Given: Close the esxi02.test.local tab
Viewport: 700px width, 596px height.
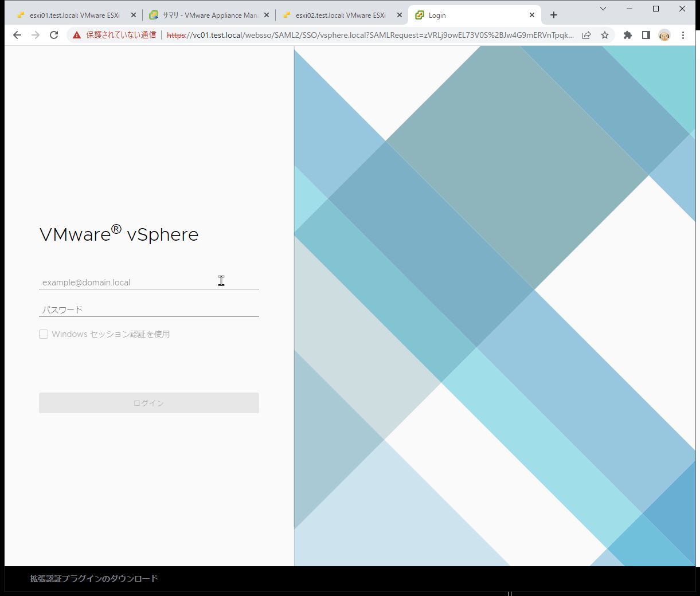Looking at the screenshot, I should pyautogui.click(x=400, y=15).
